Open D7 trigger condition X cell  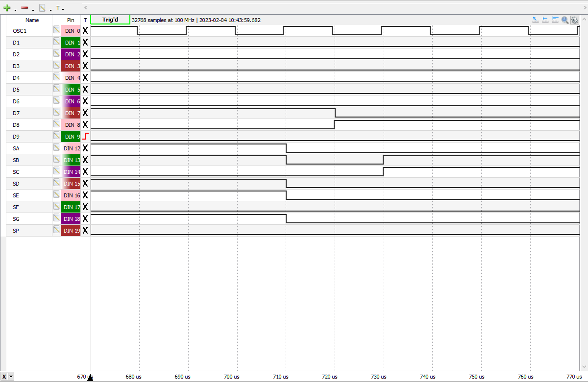[85, 113]
